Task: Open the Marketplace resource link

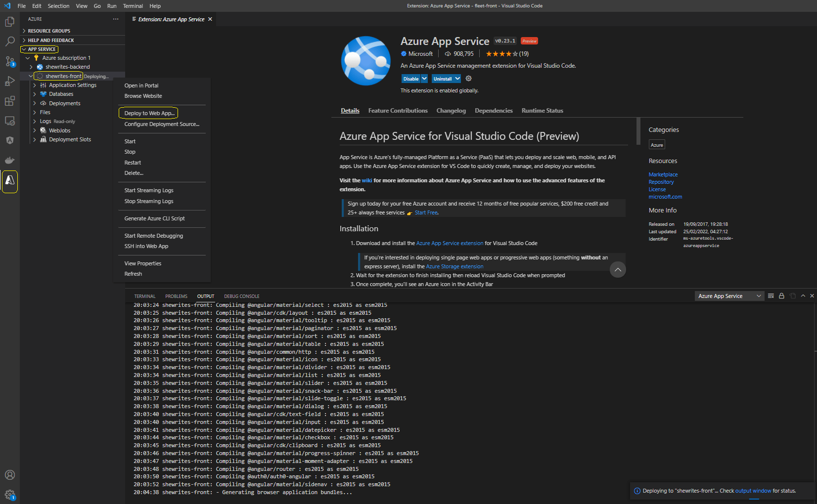Action: pyautogui.click(x=663, y=174)
